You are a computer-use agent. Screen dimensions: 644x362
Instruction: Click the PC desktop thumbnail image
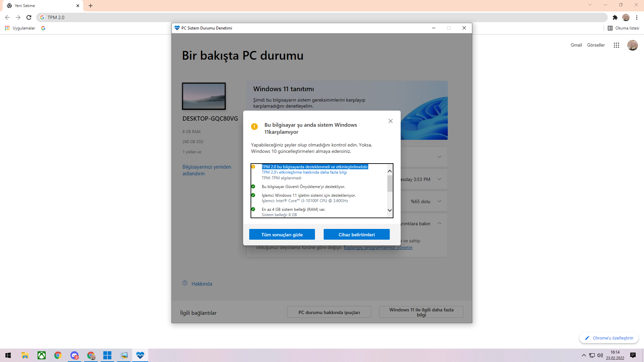(x=204, y=96)
